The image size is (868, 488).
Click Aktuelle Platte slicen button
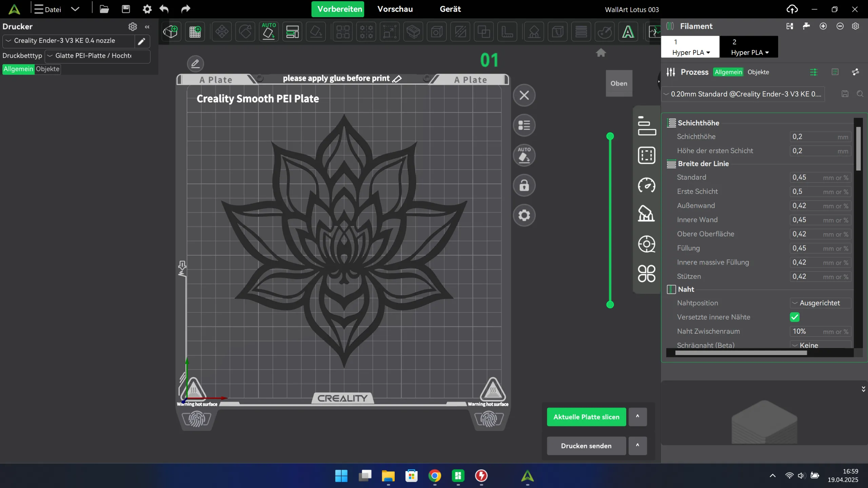tap(586, 417)
